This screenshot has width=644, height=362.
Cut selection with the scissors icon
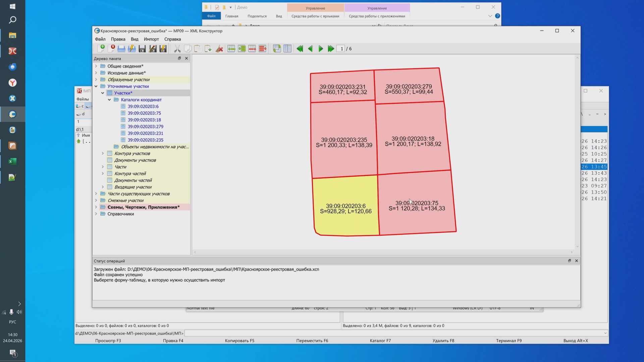pyautogui.click(x=177, y=49)
